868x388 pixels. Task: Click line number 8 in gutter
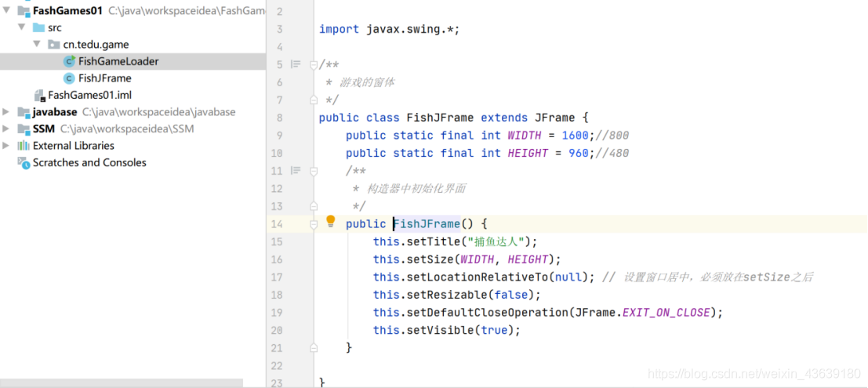click(279, 118)
